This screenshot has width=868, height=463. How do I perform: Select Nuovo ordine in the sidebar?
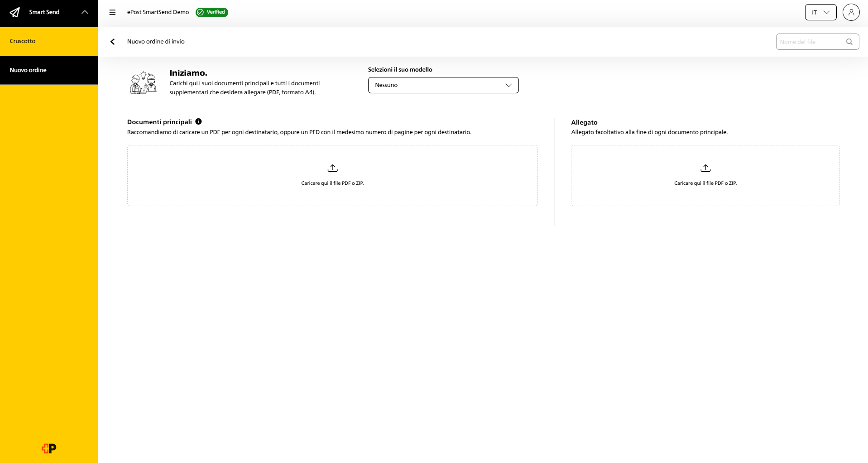(x=28, y=70)
